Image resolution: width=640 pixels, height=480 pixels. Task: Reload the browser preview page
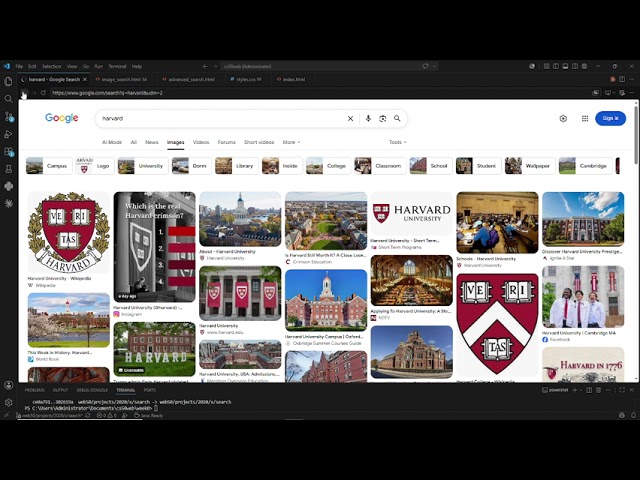coord(43,93)
